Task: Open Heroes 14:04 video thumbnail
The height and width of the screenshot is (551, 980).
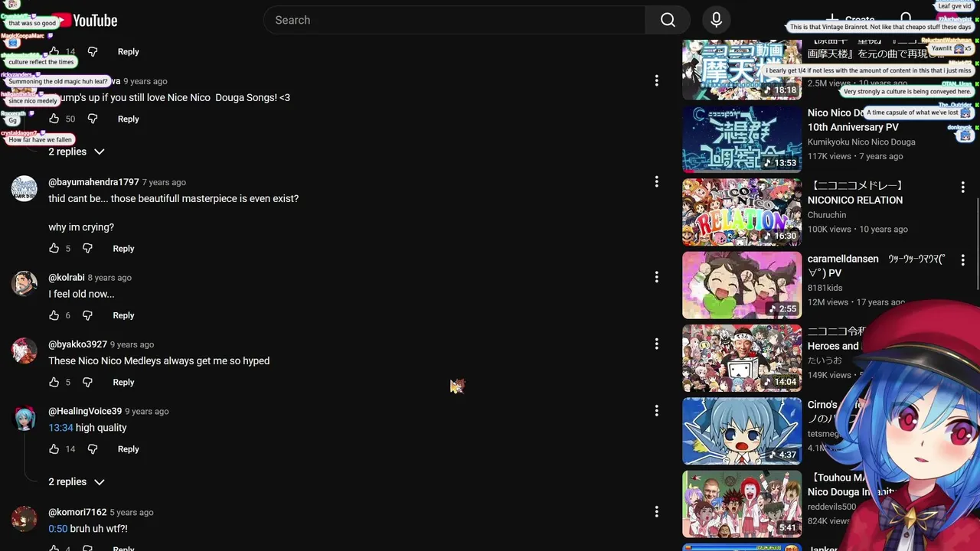Action: 742,358
